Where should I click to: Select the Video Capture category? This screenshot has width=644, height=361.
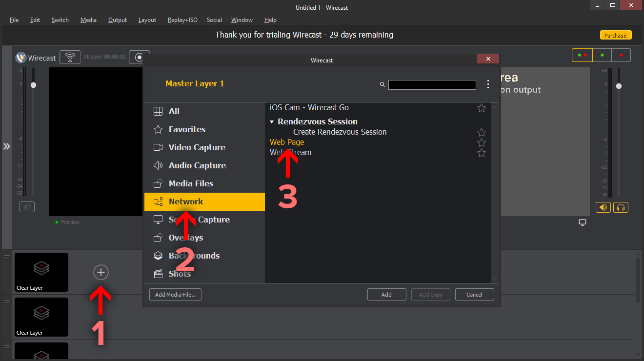[204, 147]
